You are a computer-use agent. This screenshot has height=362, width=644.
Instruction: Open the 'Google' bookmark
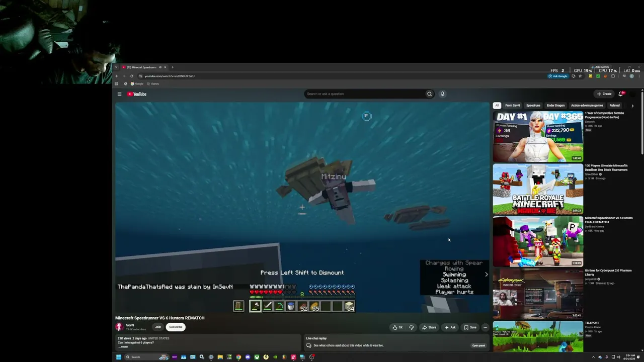coord(137,84)
